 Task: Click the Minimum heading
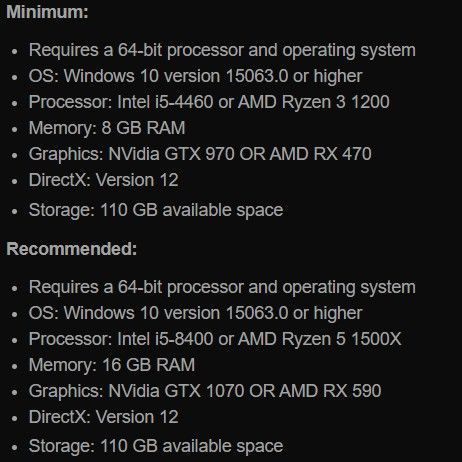47,12
